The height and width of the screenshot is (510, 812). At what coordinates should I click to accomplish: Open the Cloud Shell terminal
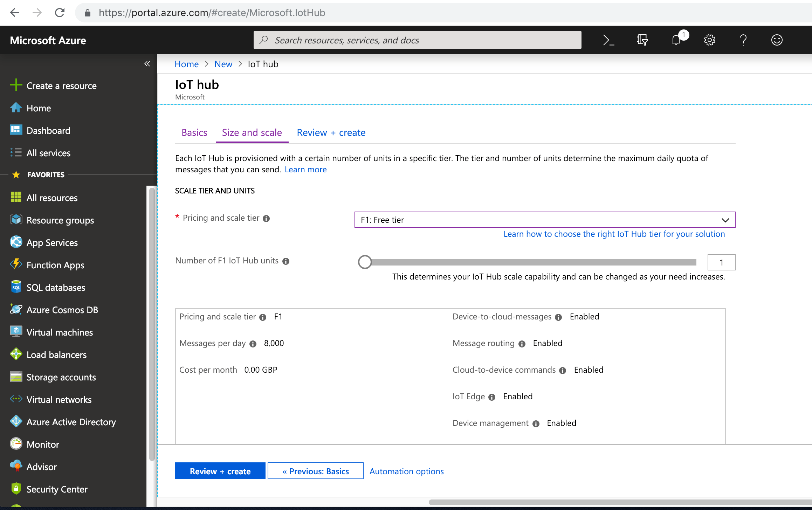(x=608, y=40)
